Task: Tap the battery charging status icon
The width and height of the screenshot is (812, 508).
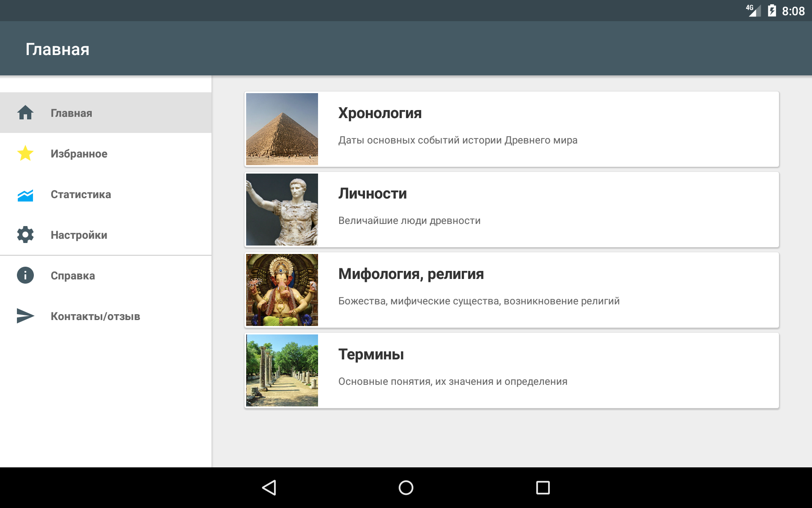Action: click(x=772, y=11)
